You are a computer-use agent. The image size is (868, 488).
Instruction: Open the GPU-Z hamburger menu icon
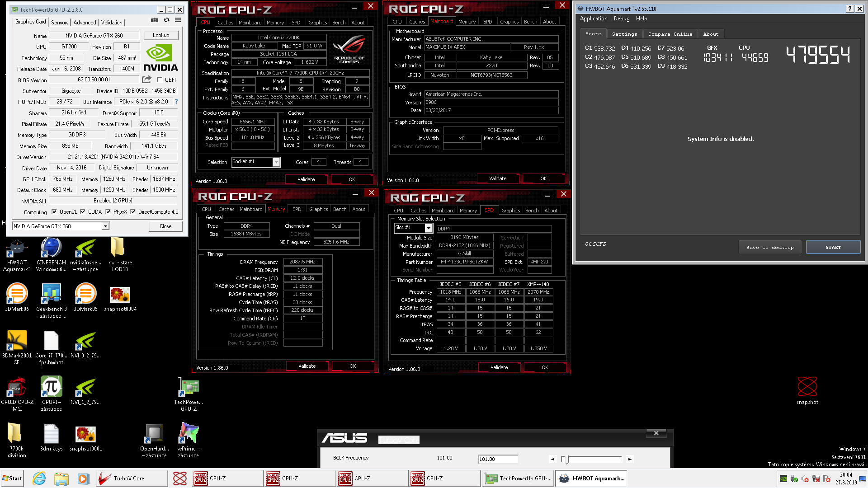178,20
